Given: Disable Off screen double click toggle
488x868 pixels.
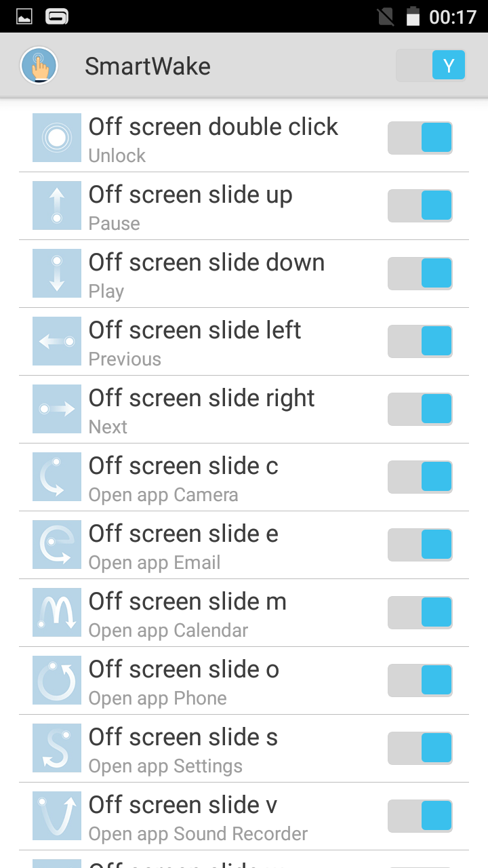Looking at the screenshot, I should (420, 138).
